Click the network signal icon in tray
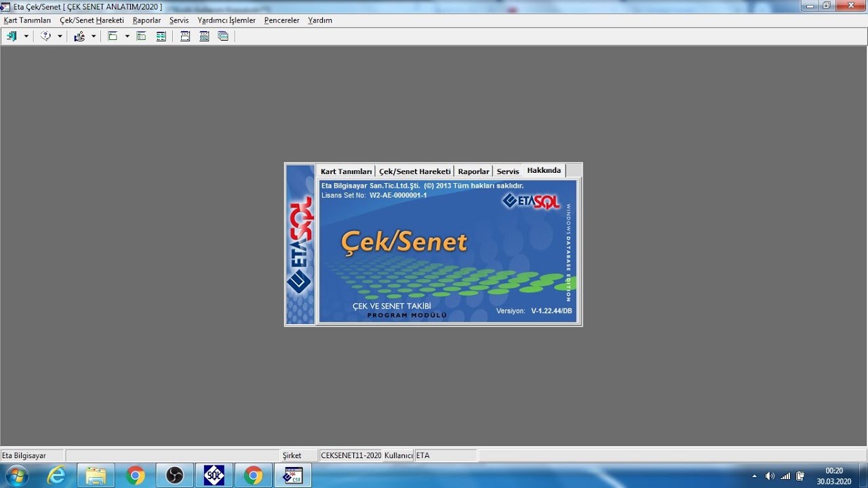Screen dimensions: 868x488 pyautogui.click(x=785, y=476)
